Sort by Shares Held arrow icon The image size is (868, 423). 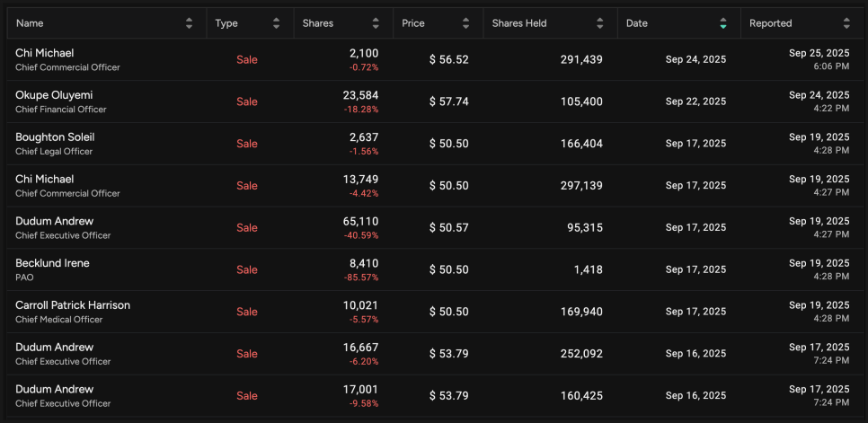pos(600,23)
